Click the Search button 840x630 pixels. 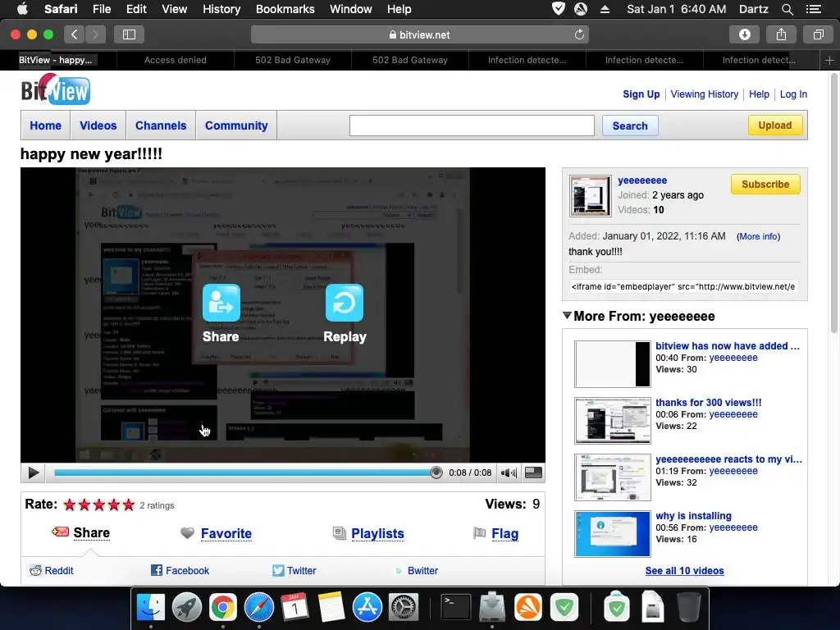tap(630, 126)
